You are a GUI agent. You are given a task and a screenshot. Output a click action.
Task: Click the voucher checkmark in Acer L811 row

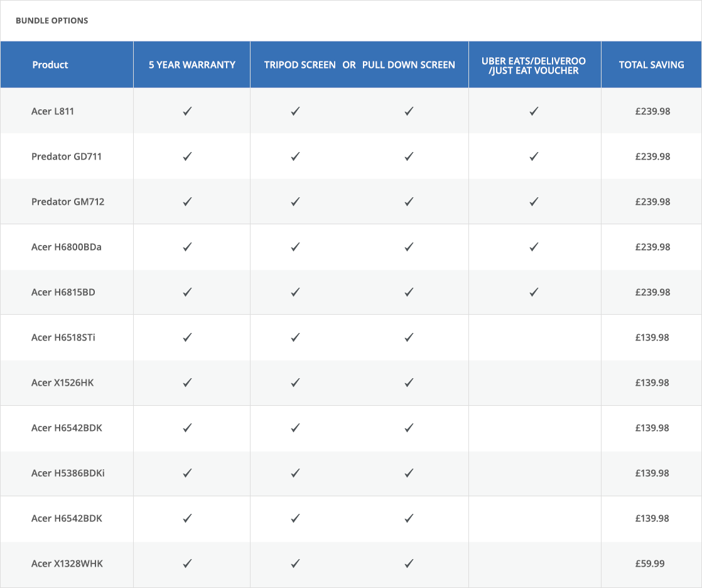pyautogui.click(x=534, y=111)
